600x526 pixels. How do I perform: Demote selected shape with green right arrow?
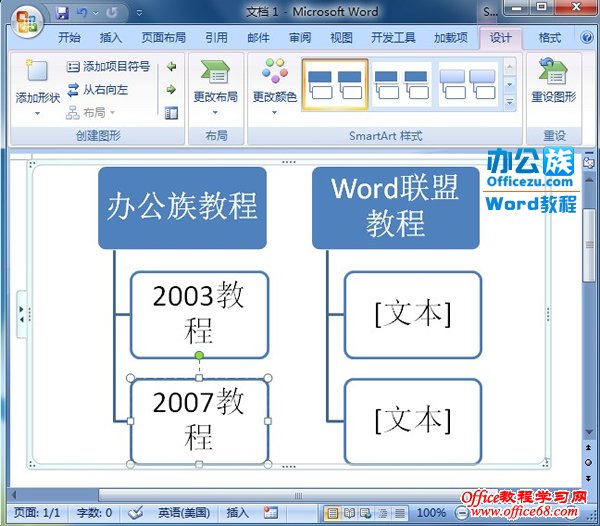pyautogui.click(x=171, y=90)
